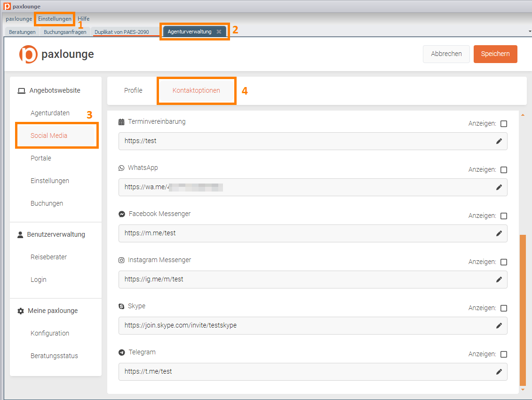Click the pencil icon in the WhatsApp field
The image size is (532, 400).
click(499, 187)
